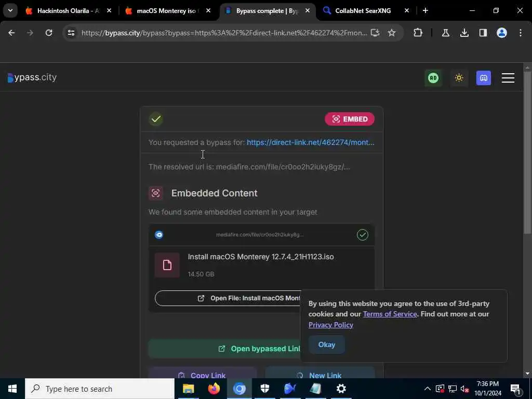Open Settings gear in the taskbar
Screen dimensions: 532x399
point(341,389)
